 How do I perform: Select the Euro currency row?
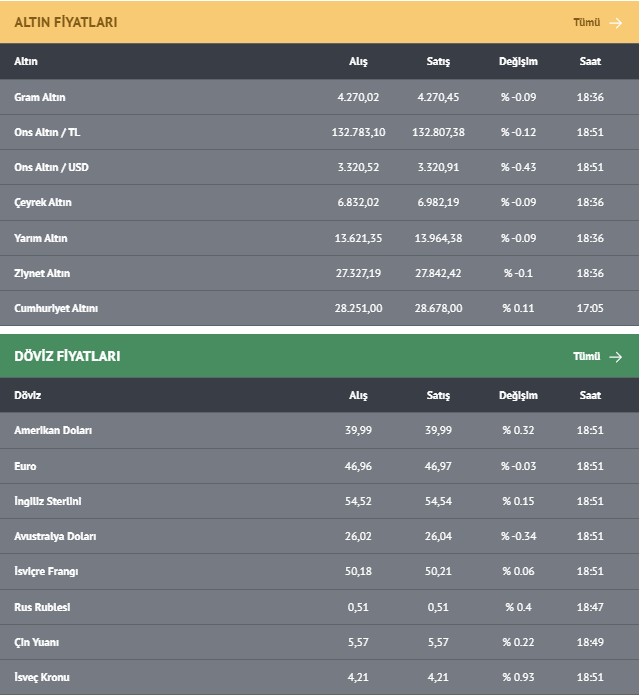tap(320, 466)
